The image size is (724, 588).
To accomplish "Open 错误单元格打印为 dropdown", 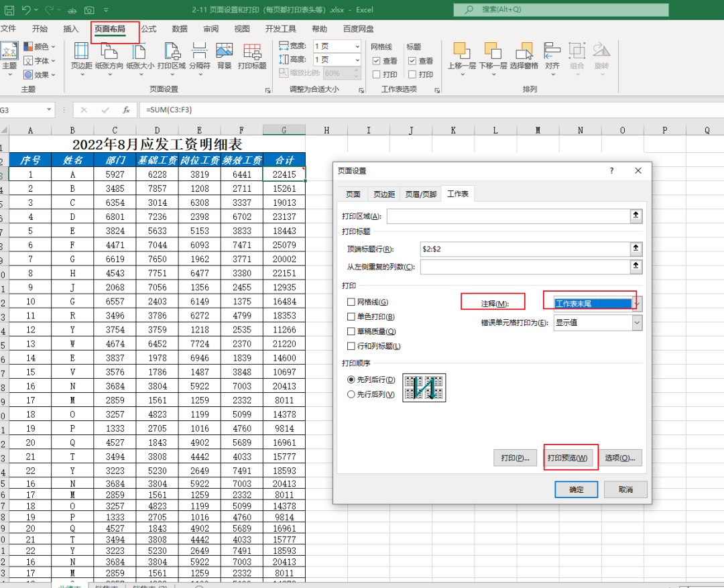I will coord(638,322).
